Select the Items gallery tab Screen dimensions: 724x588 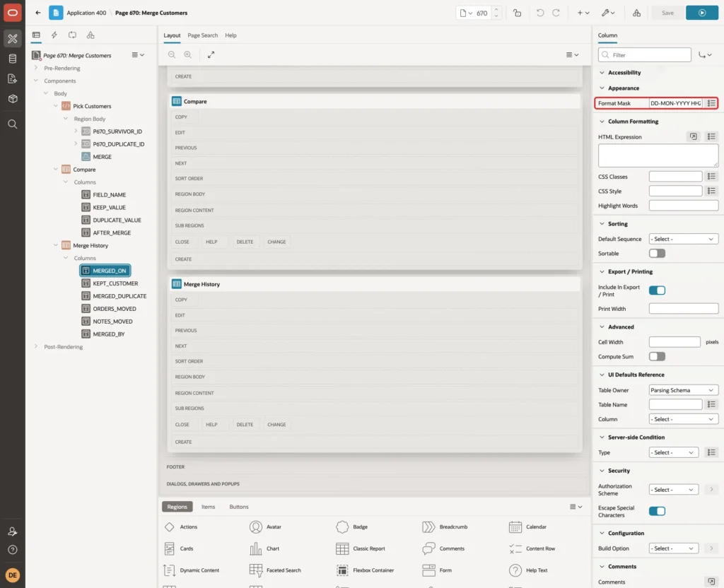point(209,507)
